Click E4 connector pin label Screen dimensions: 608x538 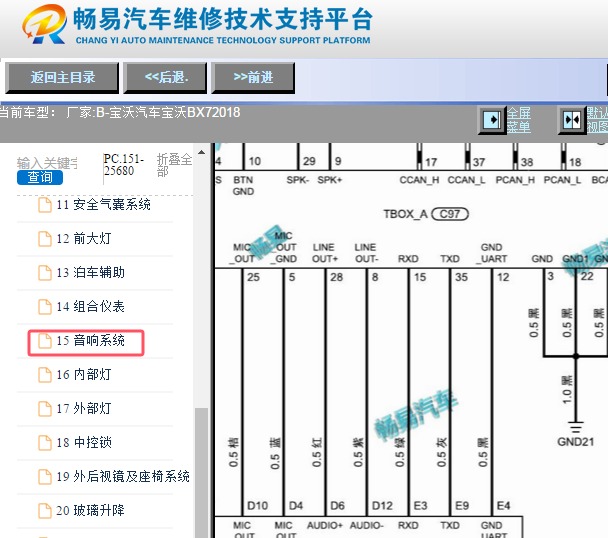[503, 506]
